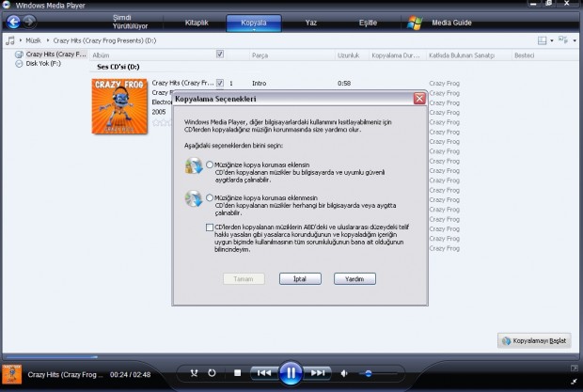583x392 pixels.
Task: Click Crazy Hits (D:) breadcrumb entry
Action: (x=104, y=40)
